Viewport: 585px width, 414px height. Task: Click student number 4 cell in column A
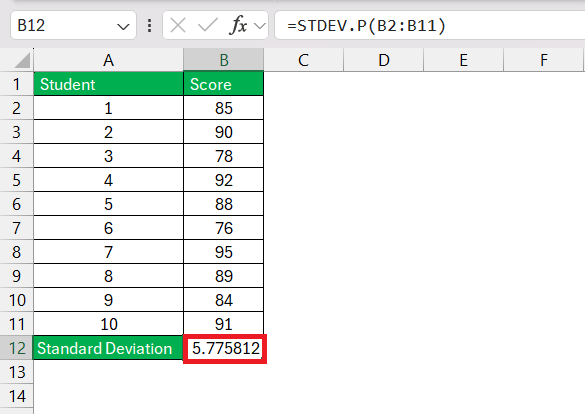point(109,180)
